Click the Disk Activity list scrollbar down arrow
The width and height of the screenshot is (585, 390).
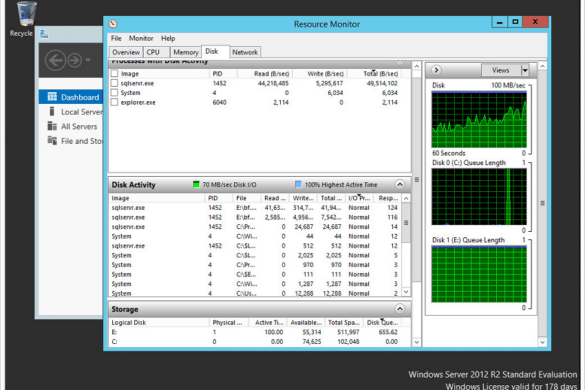(x=406, y=292)
